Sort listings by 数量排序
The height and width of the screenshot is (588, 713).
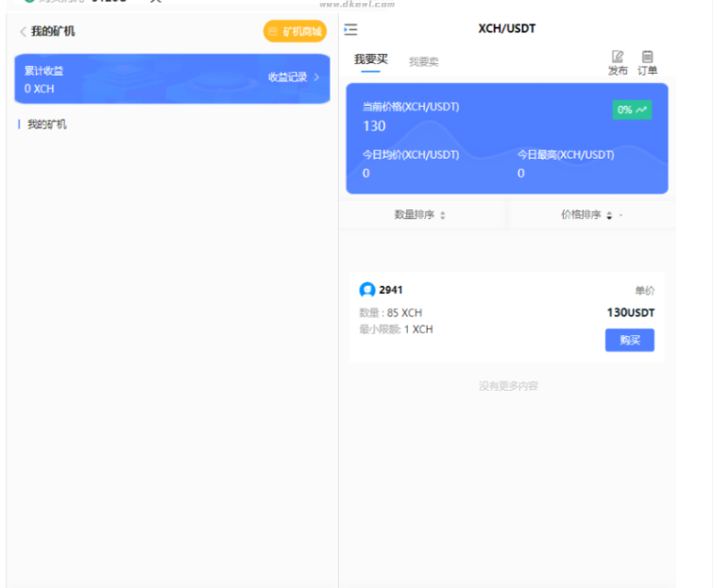[x=419, y=214]
